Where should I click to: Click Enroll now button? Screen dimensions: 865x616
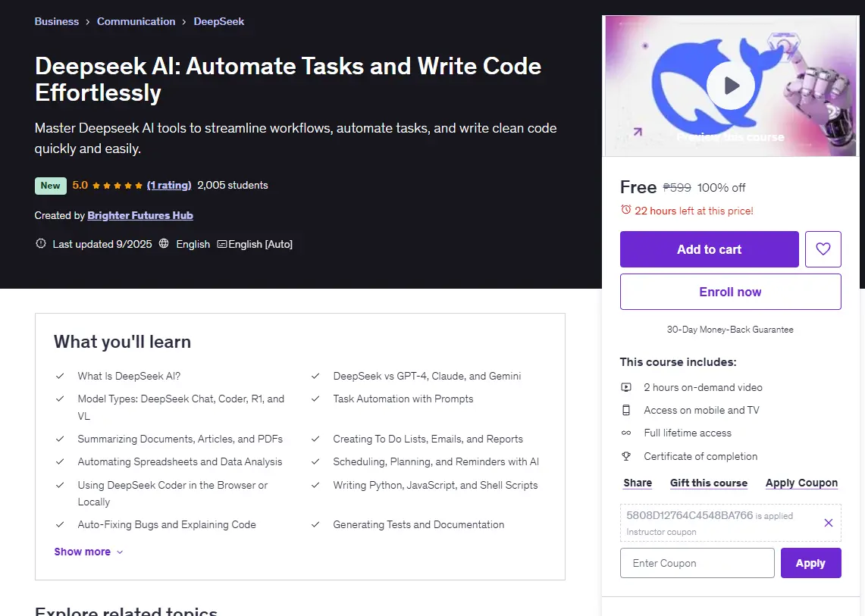(730, 292)
